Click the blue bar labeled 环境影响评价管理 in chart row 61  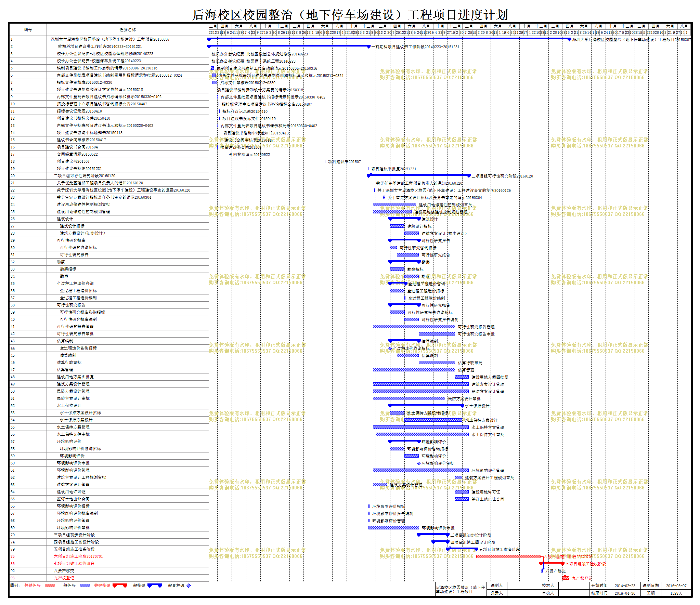pos(421,470)
